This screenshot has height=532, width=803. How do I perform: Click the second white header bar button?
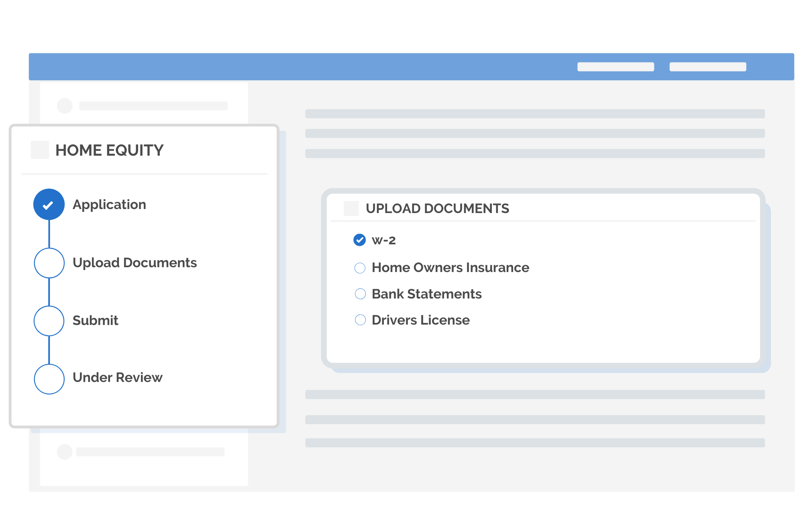(x=707, y=67)
